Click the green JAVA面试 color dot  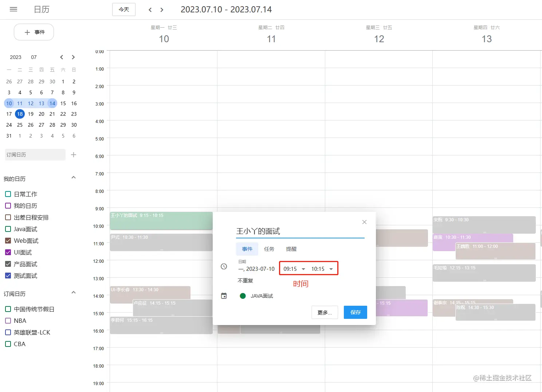tap(243, 296)
